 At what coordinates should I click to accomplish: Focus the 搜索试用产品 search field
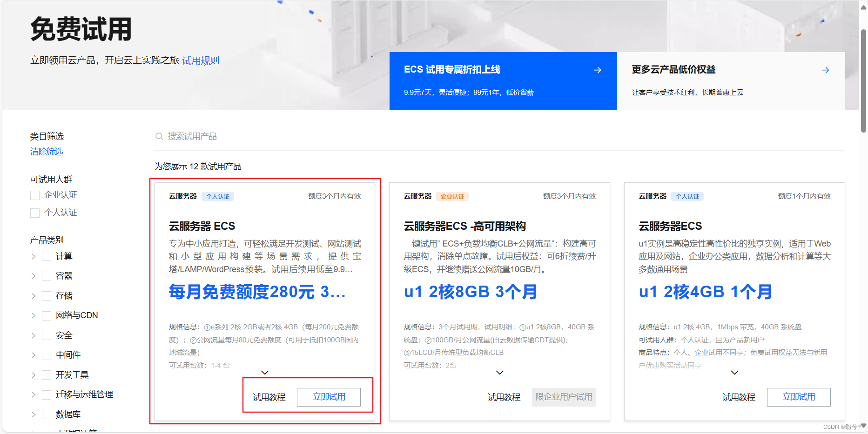point(500,136)
